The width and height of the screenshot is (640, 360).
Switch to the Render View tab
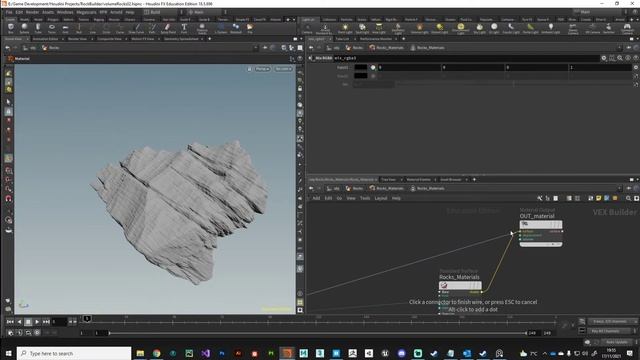coord(77,39)
